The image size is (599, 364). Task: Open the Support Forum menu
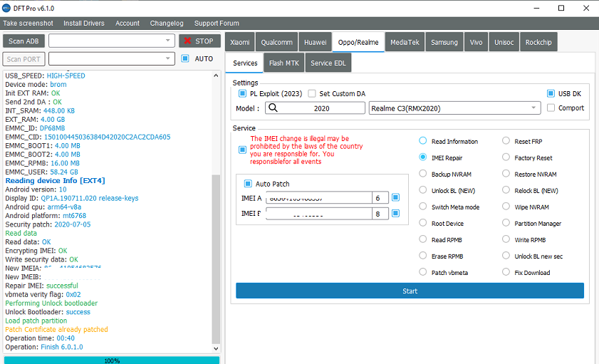(217, 24)
